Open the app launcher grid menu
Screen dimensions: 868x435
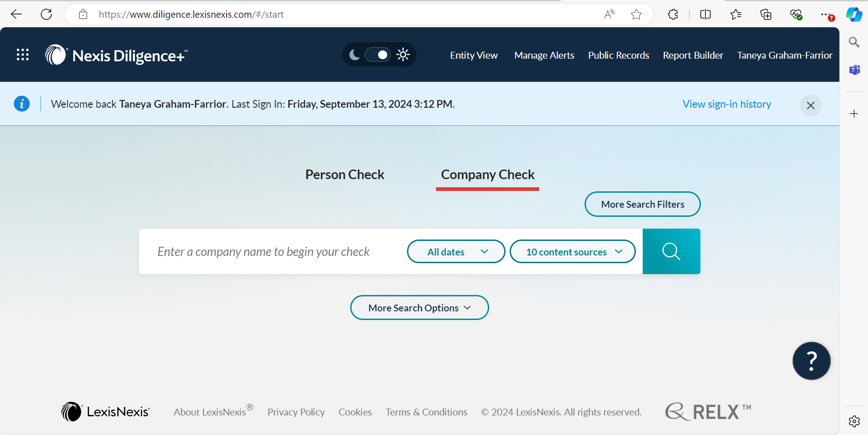pyautogui.click(x=23, y=55)
